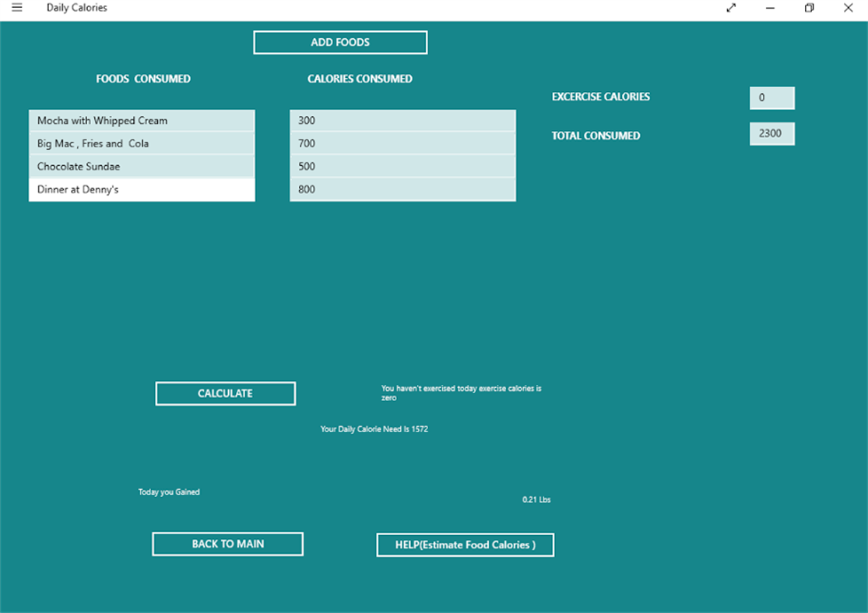
Task: Click the calorie value 300 for Mocha
Action: (x=402, y=120)
